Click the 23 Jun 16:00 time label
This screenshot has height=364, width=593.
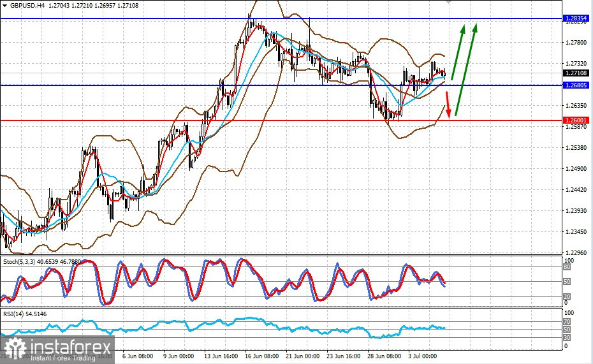coord(344,356)
